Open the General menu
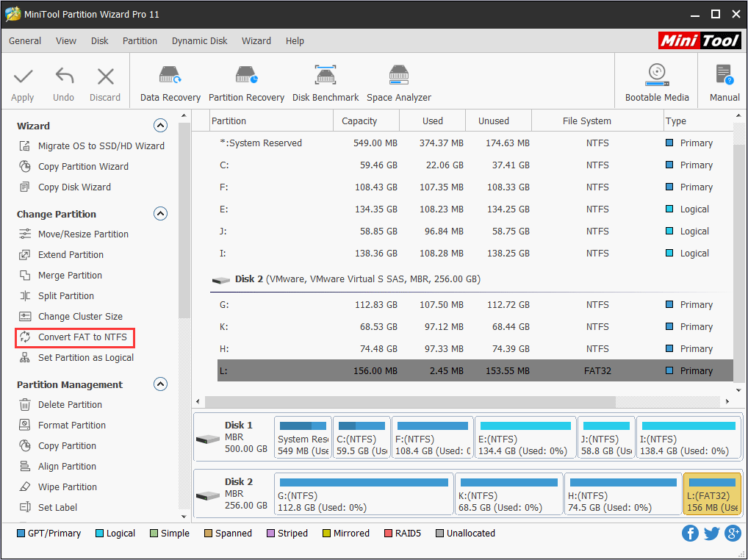 [x=25, y=41]
